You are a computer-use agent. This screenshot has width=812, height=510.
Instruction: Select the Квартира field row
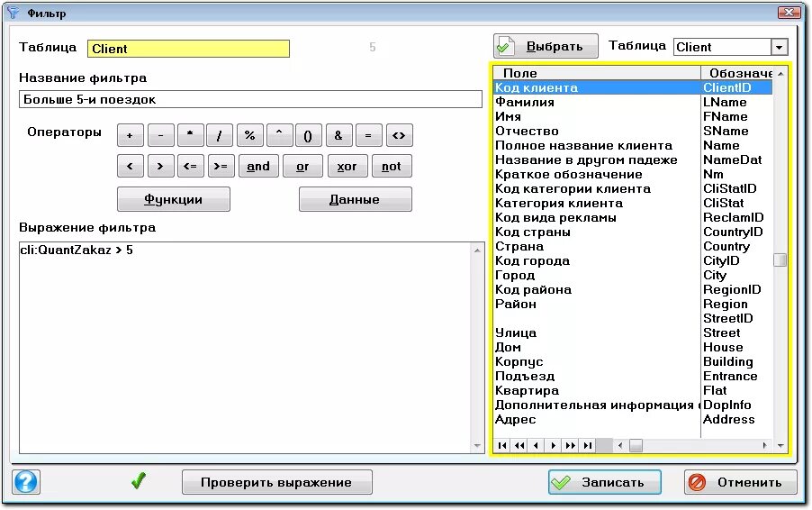point(633,391)
